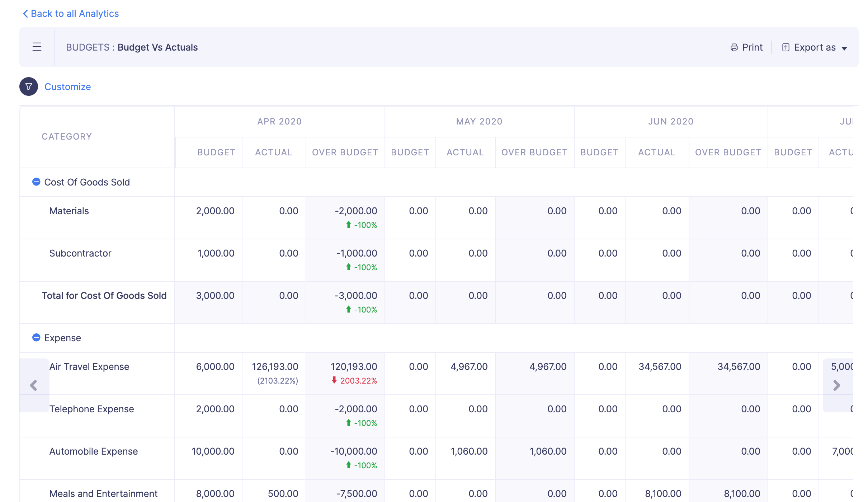This screenshot has height=502, width=868.
Task: Open the hamburger menu icon
Action: (x=37, y=47)
